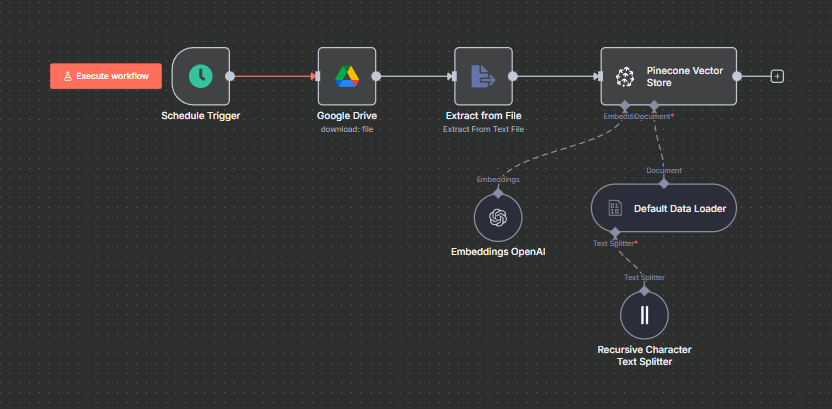
Task: Click the Extract from File input connector
Action: tap(454, 76)
